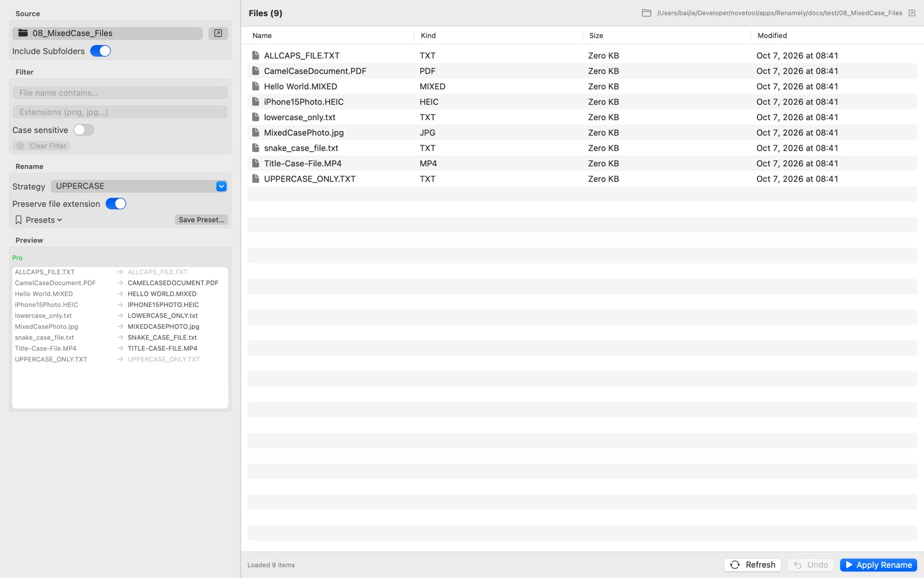This screenshot has height=578, width=924.
Task: Click the folder icon beside the header path
Action: pos(646,13)
